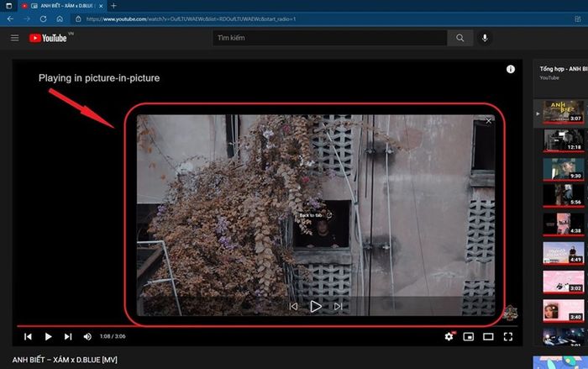This screenshot has height=369, width=588.
Task: Go forward with the browser forward arrow
Action: click(x=27, y=18)
